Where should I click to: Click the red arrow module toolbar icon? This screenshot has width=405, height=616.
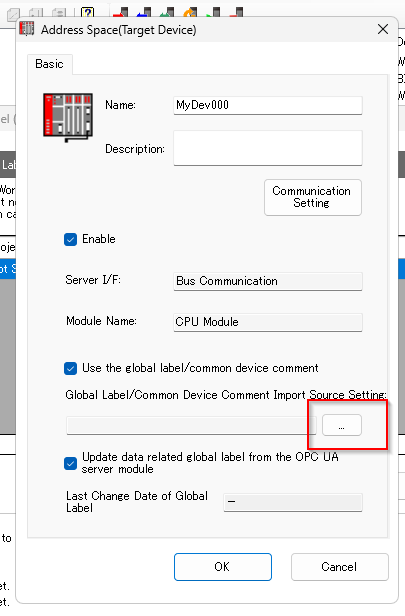(x=121, y=12)
